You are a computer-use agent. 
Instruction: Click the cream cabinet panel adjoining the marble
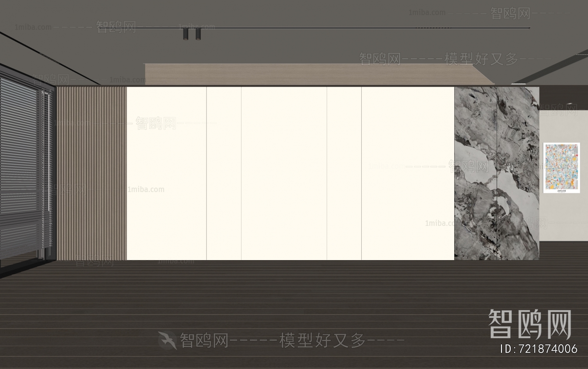point(408,173)
